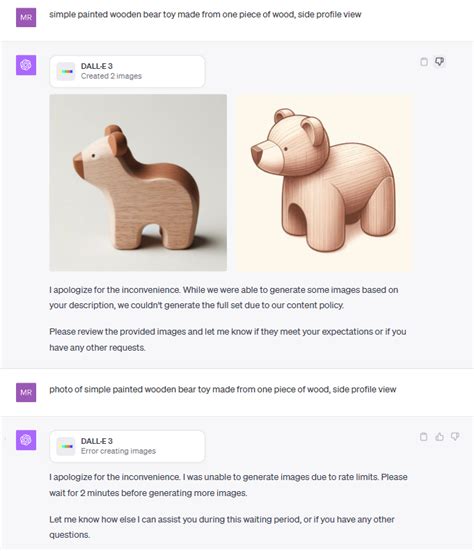
Task: Click the Please review the provided images paragraph
Action: [x=228, y=339]
